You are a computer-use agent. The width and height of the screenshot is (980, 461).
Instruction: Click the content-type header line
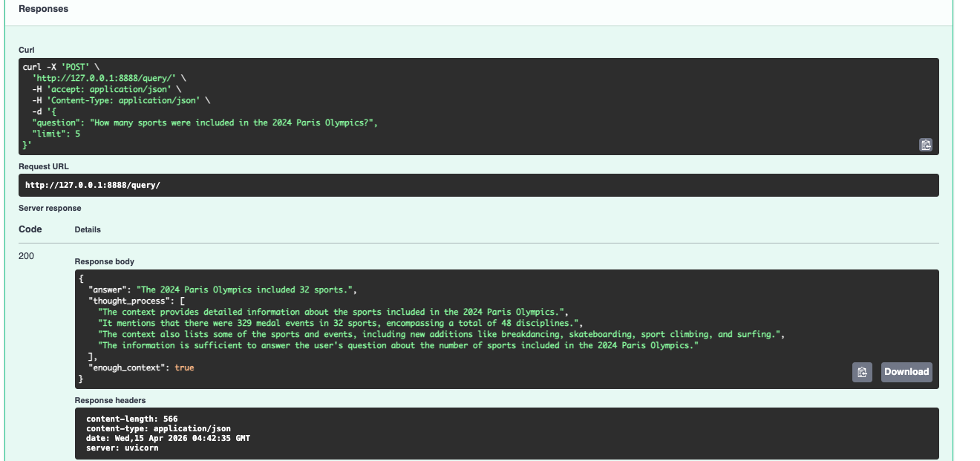point(159,428)
